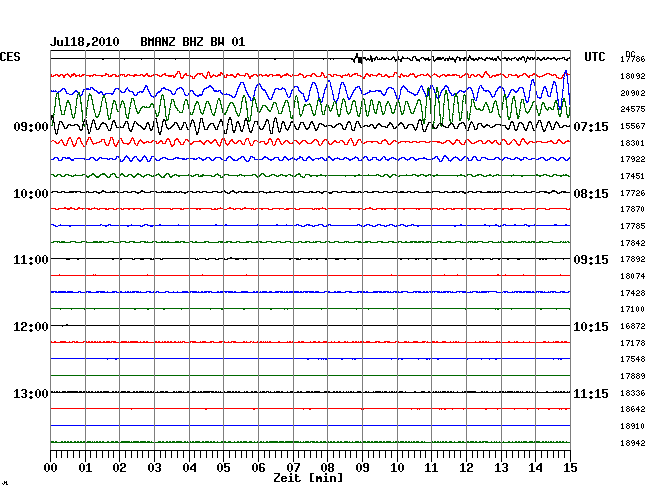The image size is (650, 494).
Task: Click the DC value 18301
Action: coord(633,143)
